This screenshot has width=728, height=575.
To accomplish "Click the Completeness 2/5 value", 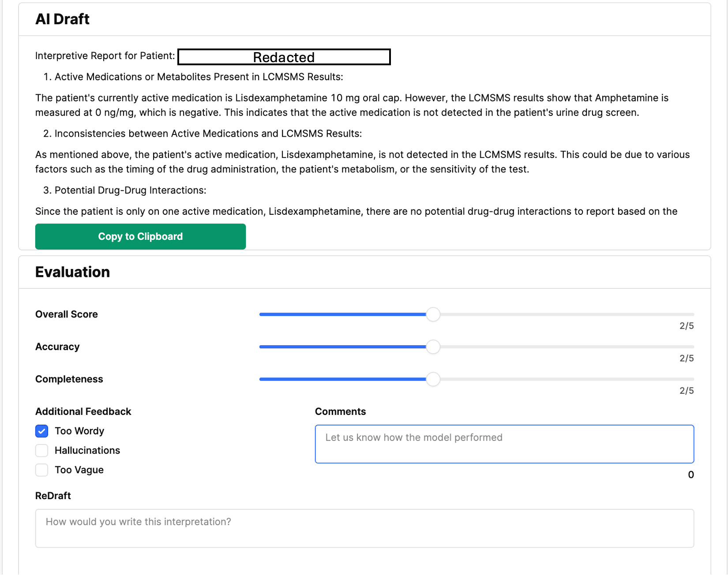I will coord(686,391).
